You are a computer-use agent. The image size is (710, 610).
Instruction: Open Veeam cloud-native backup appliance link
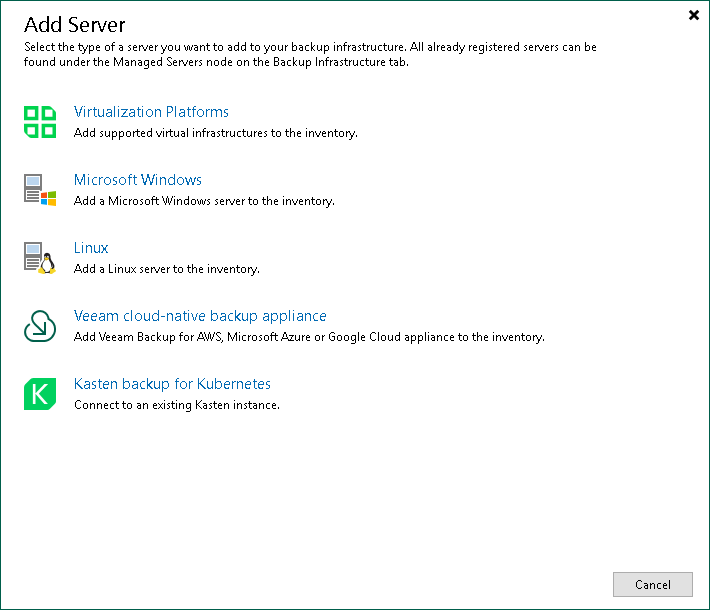pos(200,316)
